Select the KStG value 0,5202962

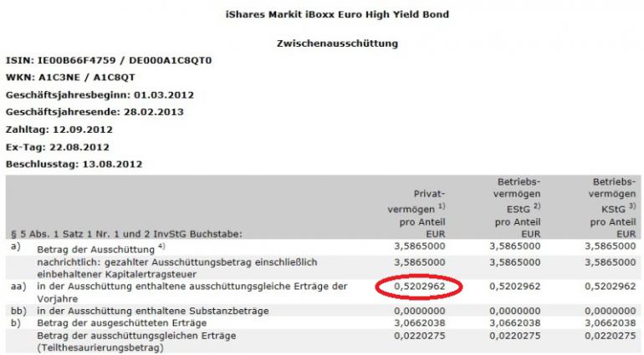tap(611, 287)
